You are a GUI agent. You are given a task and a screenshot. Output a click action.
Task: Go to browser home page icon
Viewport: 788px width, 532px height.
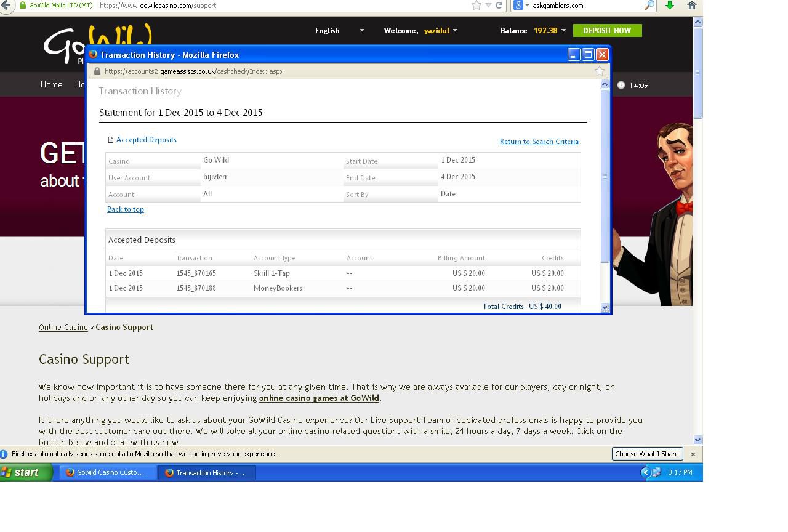point(692,5)
